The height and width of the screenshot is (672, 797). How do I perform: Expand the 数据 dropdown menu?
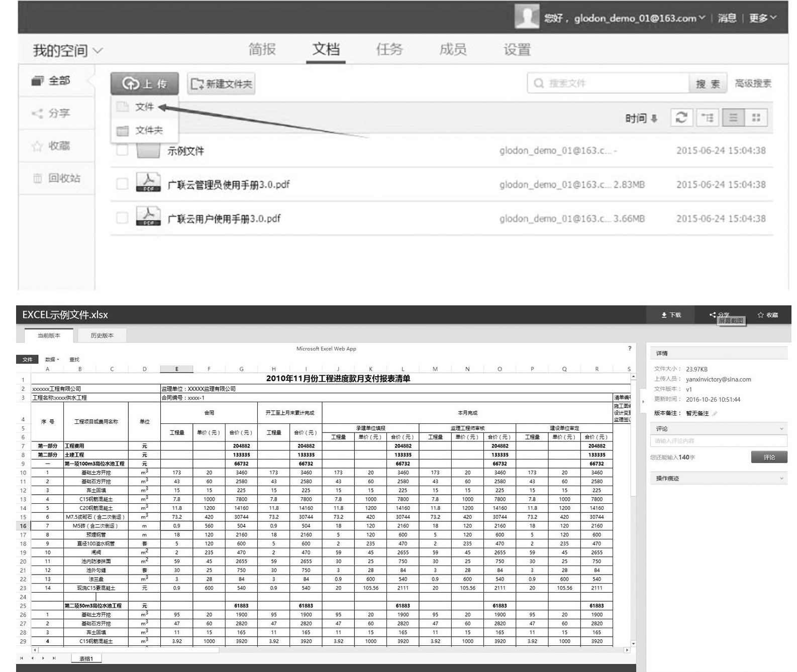pos(52,360)
